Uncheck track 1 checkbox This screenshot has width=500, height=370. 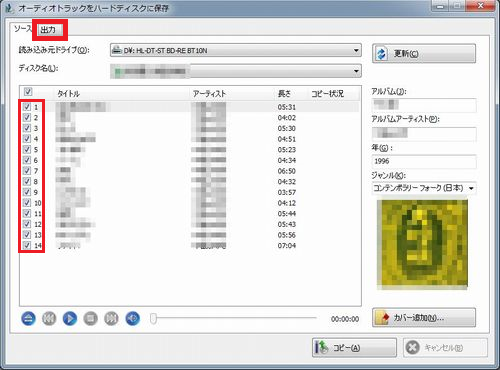[27, 107]
